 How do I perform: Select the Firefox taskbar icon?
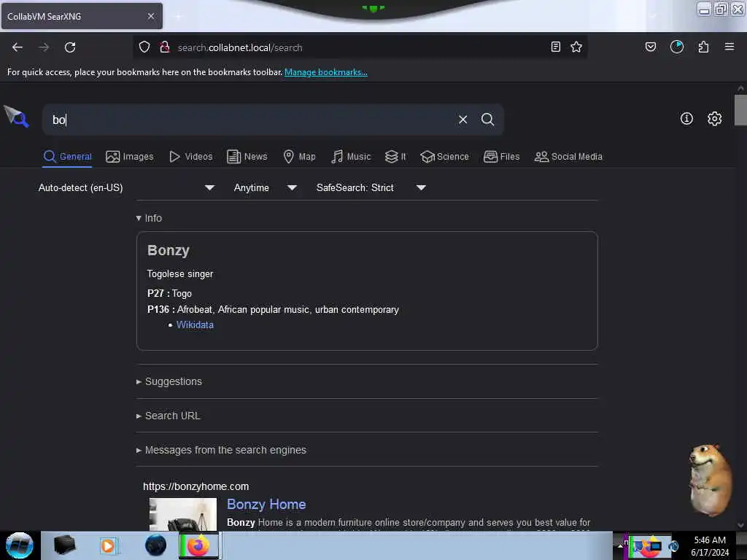coord(198,545)
